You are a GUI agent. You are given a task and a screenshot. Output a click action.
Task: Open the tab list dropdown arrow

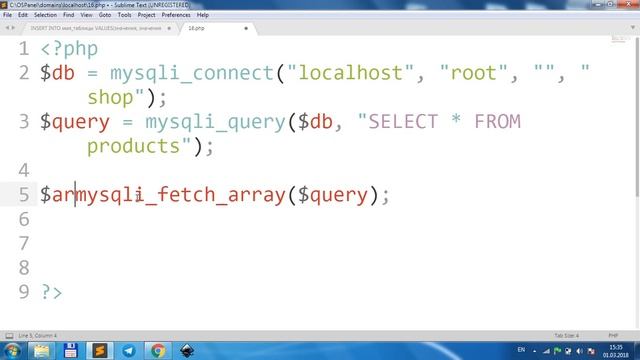633,28
